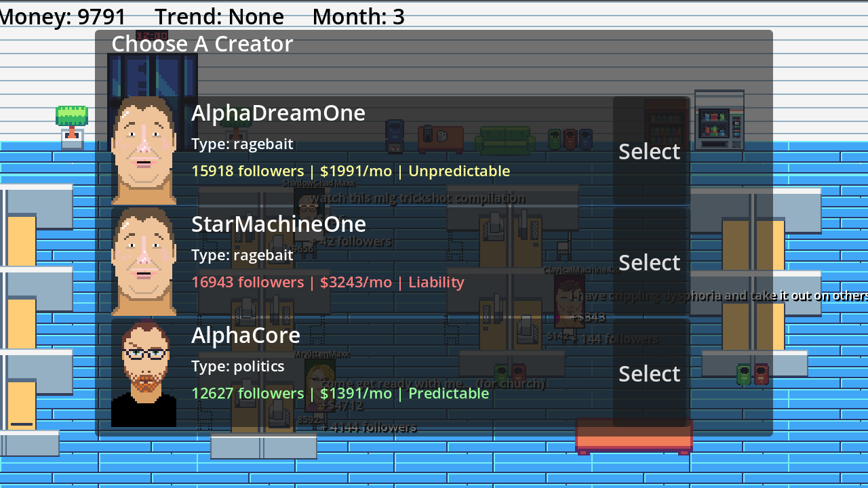Click the "Choose A Creator" heading
Screen dimensions: 868x488
tap(202, 43)
